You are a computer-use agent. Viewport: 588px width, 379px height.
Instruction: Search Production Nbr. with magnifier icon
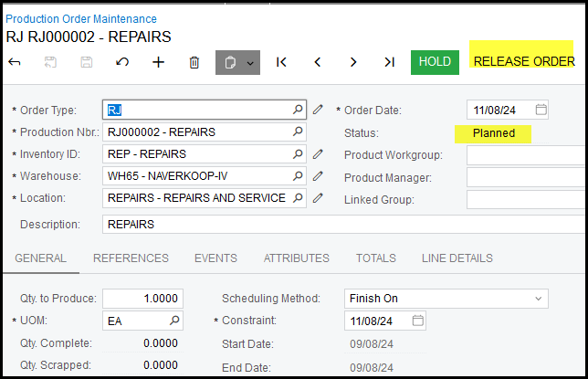[298, 132]
